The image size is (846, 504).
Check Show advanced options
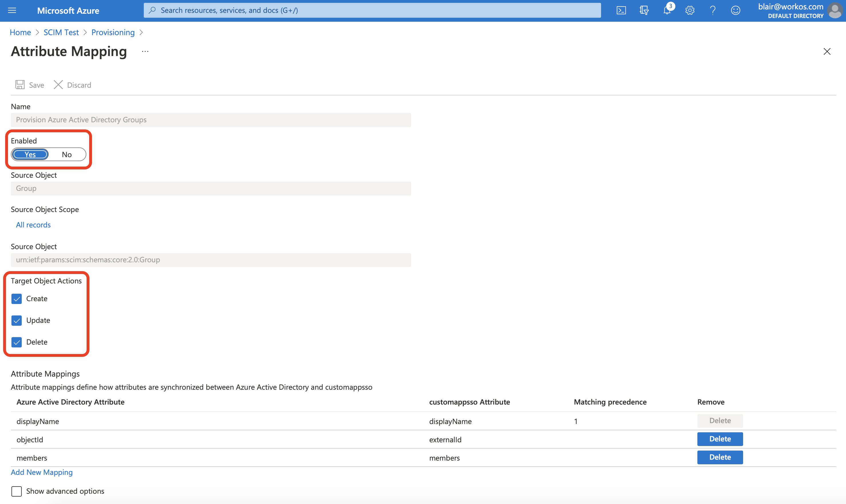[17, 491]
